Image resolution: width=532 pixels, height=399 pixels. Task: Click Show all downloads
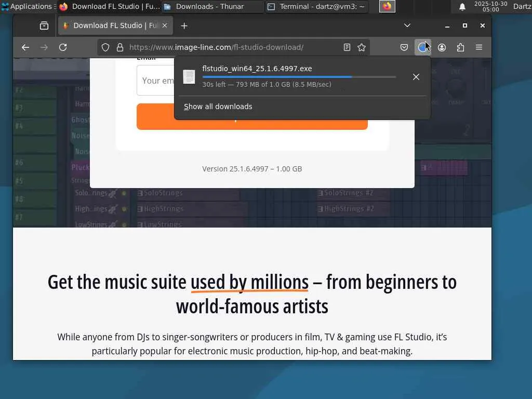coord(218,107)
